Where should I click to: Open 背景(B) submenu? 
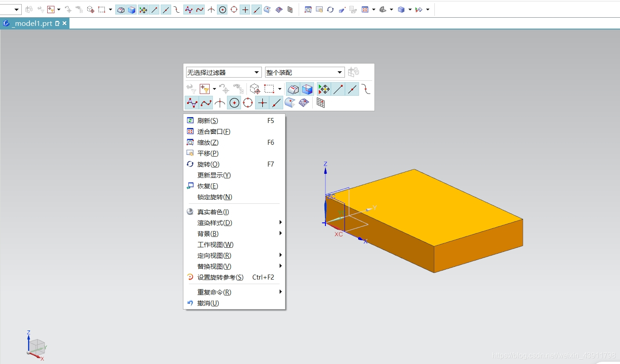tap(234, 234)
